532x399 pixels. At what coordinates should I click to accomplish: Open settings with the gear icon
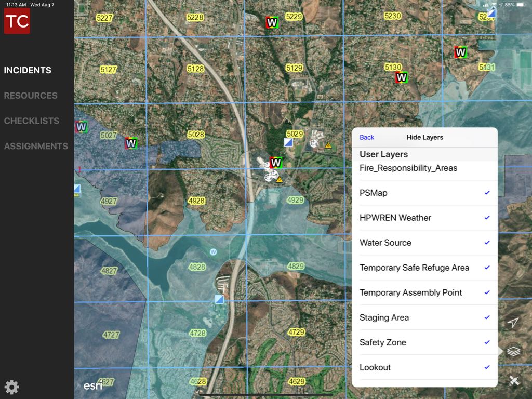click(x=11, y=387)
